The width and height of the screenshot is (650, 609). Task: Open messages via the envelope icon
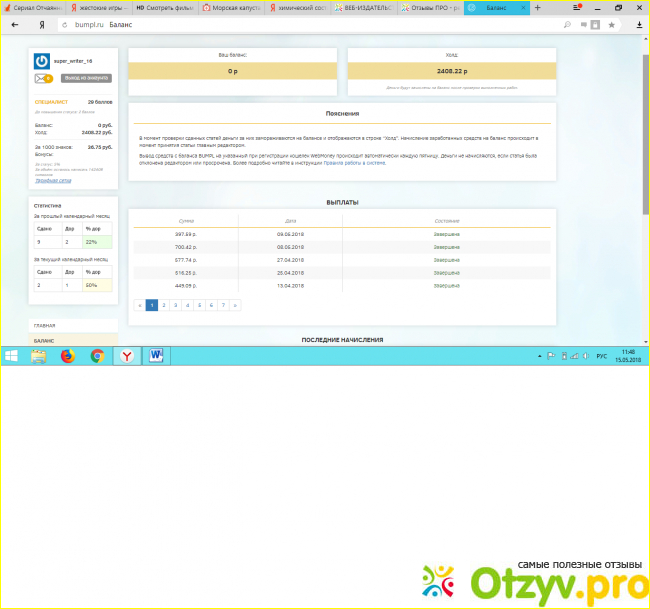[42, 78]
